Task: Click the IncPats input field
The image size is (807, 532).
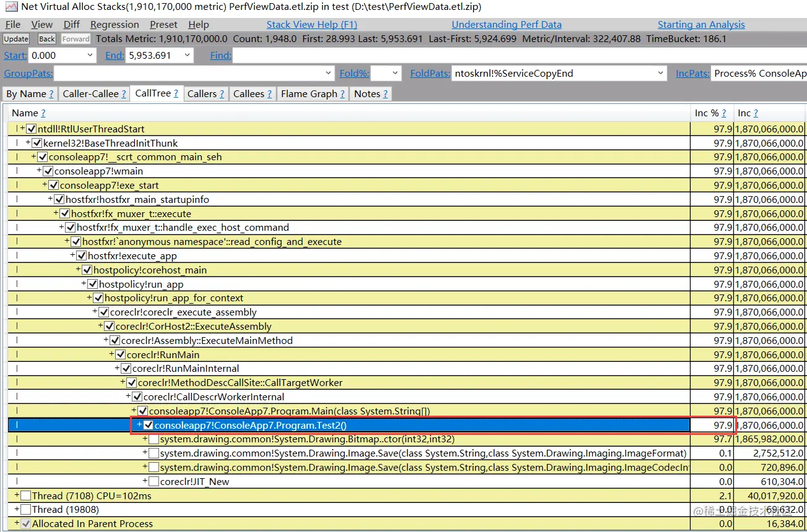Action: [x=759, y=74]
